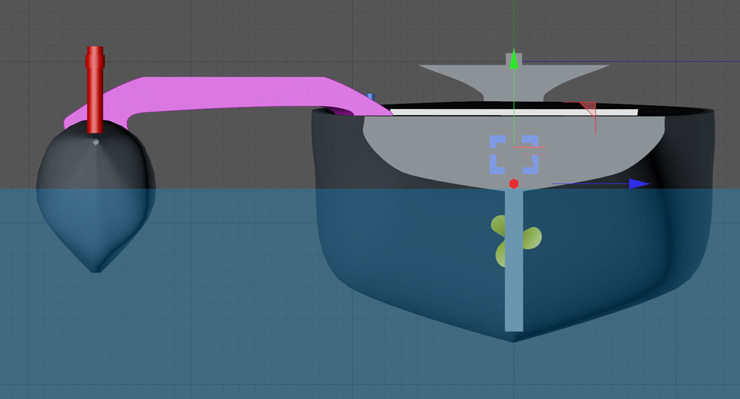Click the blue Z-axis gizmo arrow

pyautogui.click(x=639, y=184)
